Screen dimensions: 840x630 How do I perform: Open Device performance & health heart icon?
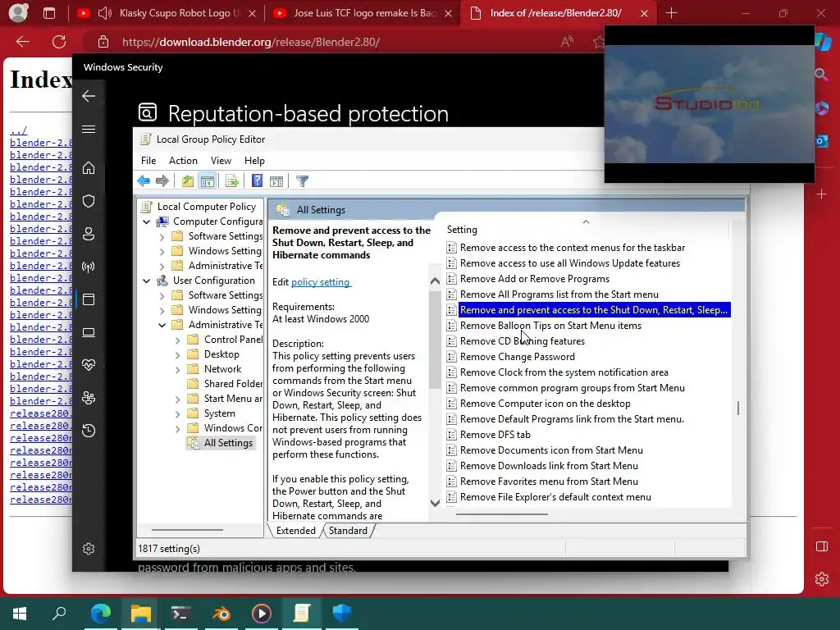pyautogui.click(x=89, y=365)
